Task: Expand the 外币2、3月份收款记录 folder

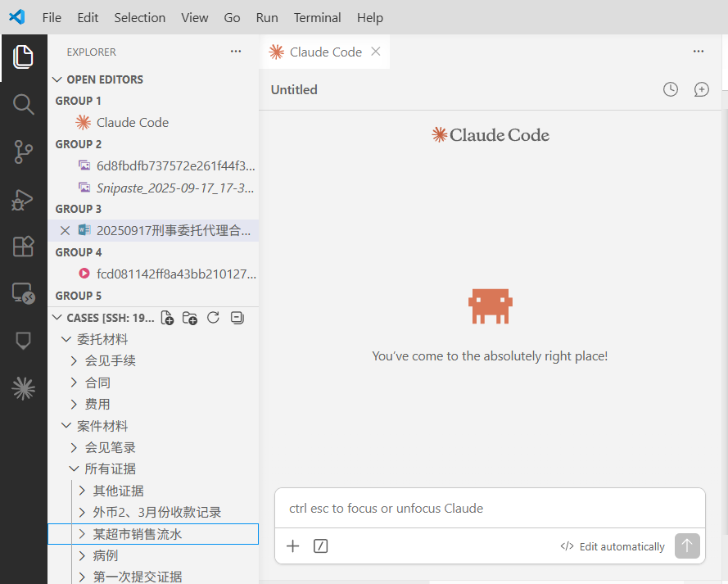Action: tap(82, 513)
